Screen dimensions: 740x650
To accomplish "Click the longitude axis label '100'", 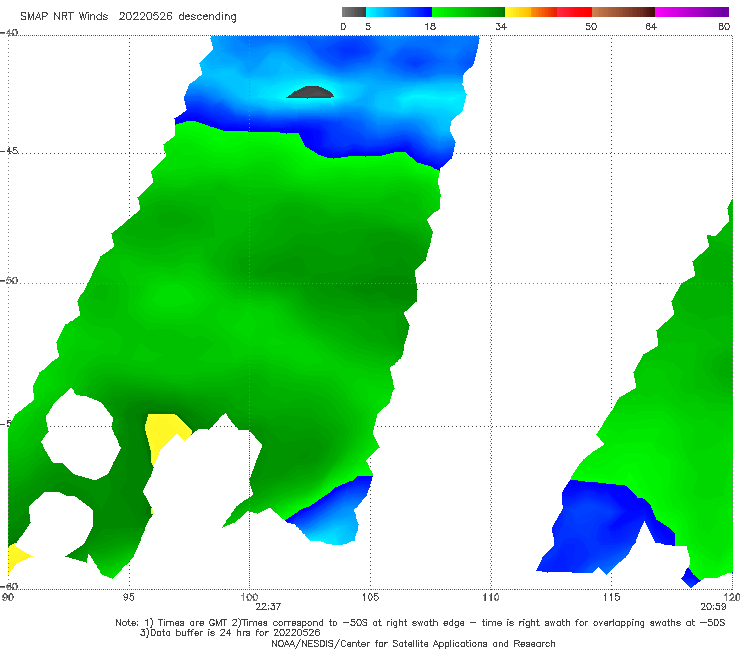I will pyautogui.click(x=249, y=597).
